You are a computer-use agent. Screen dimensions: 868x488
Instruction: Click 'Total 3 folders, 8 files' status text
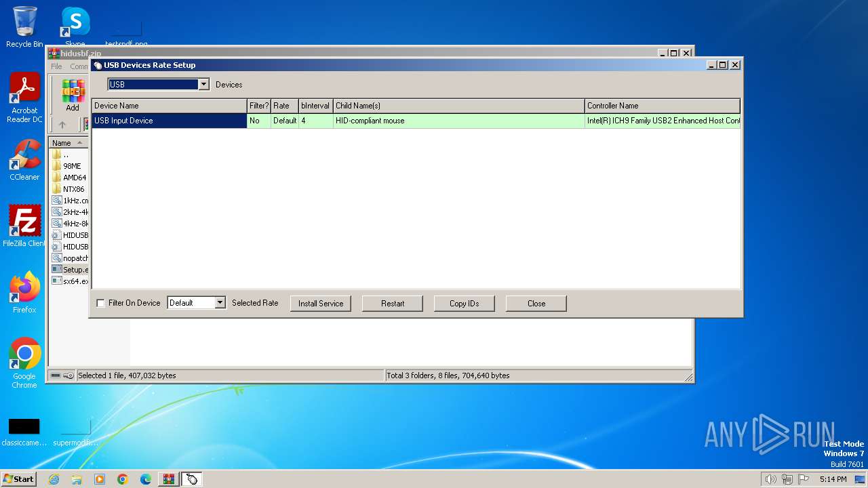pos(448,375)
